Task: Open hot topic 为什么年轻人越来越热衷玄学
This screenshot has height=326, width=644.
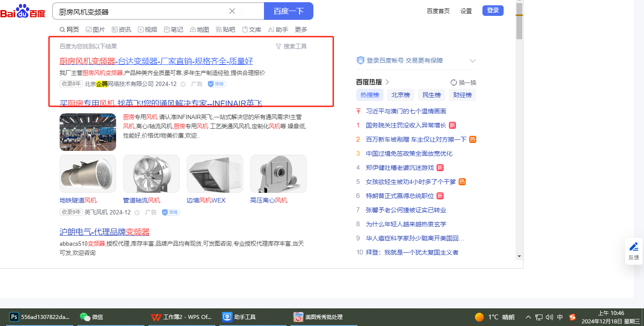Action: point(406,224)
